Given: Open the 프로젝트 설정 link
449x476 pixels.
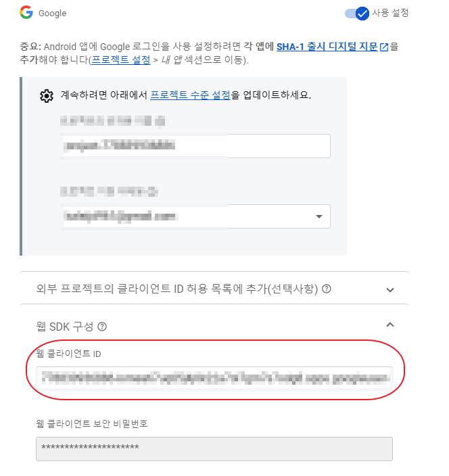Looking at the screenshot, I should click(121, 59).
